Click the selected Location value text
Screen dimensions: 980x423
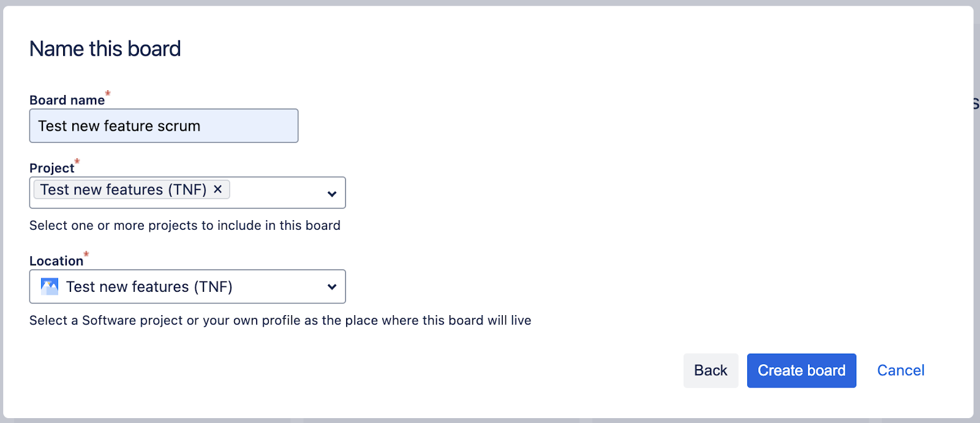point(149,286)
